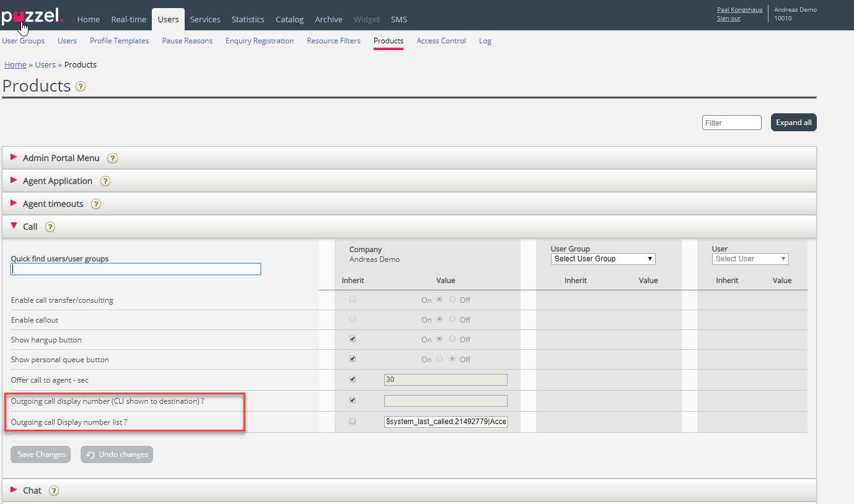This screenshot has height=504, width=854.
Task: Click help icon beside Call section
Action: 50,227
